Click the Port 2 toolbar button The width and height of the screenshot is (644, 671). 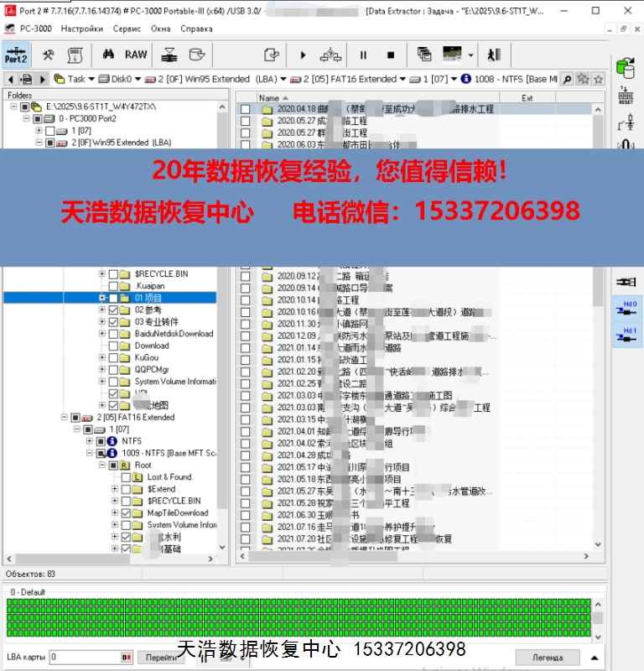click(x=16, y=55)
